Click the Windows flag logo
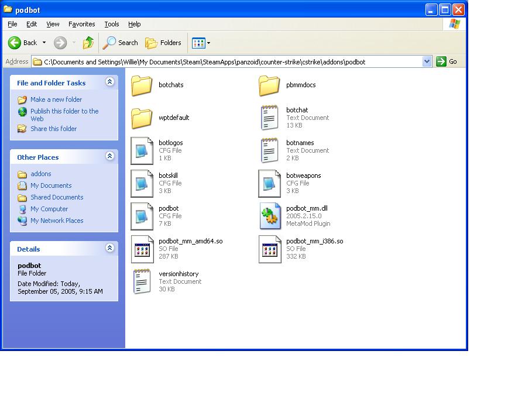 [455, 24]
